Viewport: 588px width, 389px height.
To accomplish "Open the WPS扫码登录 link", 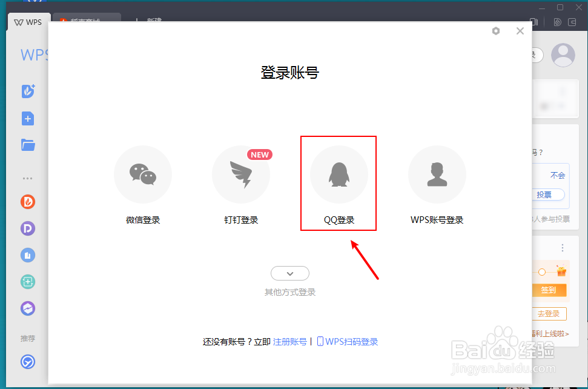I will (x=348, y=342).
